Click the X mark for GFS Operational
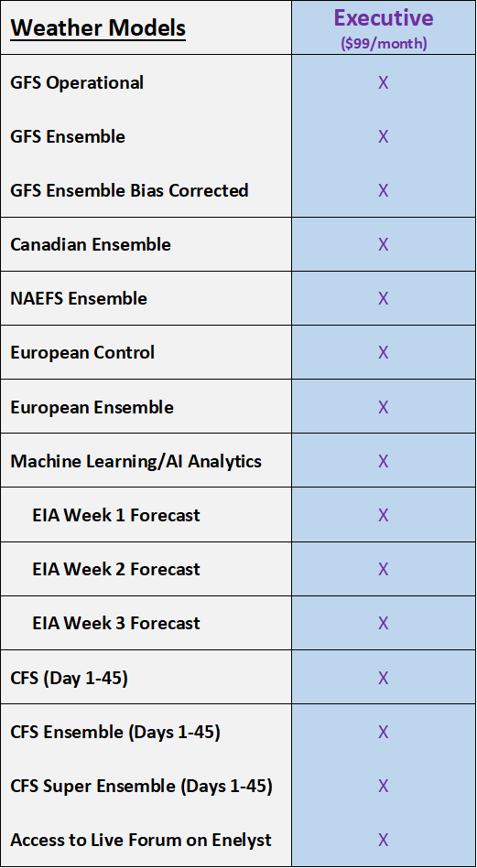 coord(383,83)
